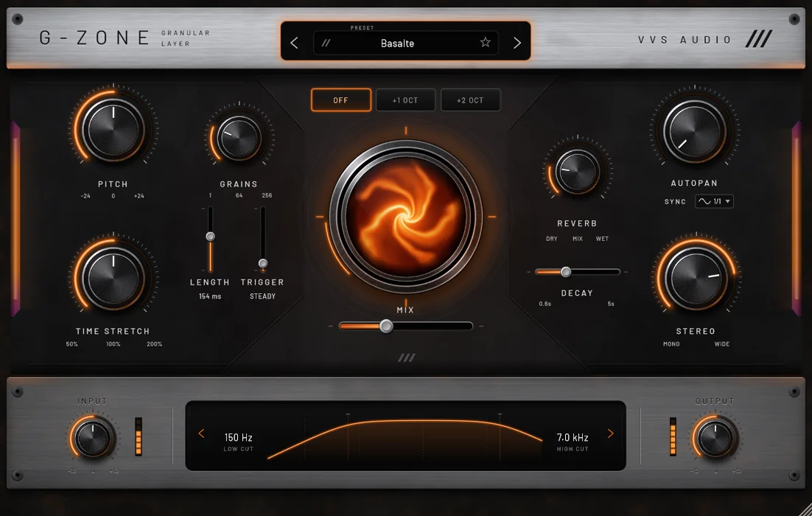Click the left arrow beside Low Cut
The width and height of the screenshot is (812, 516).
(x=201, y=433)
